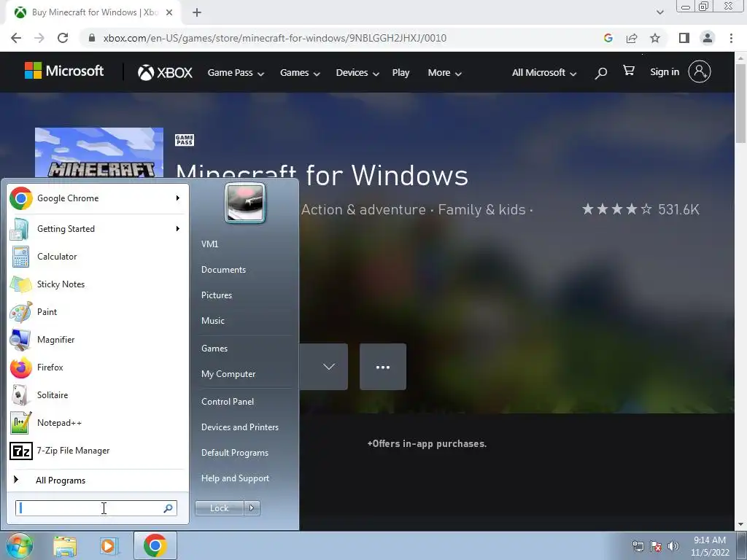747x560 pixels.
Task: Click Chrome taskbar button
Action: pos(155,545)
